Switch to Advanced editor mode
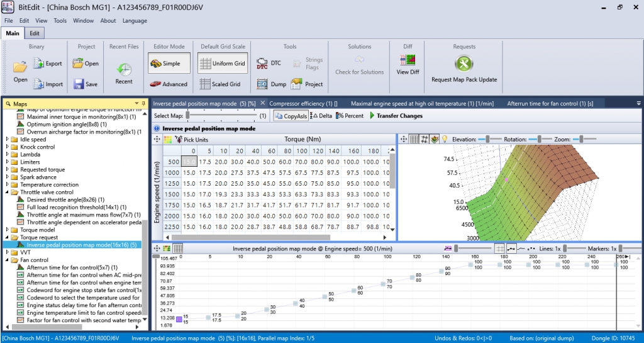644x343 pixels. coord(168,84)
